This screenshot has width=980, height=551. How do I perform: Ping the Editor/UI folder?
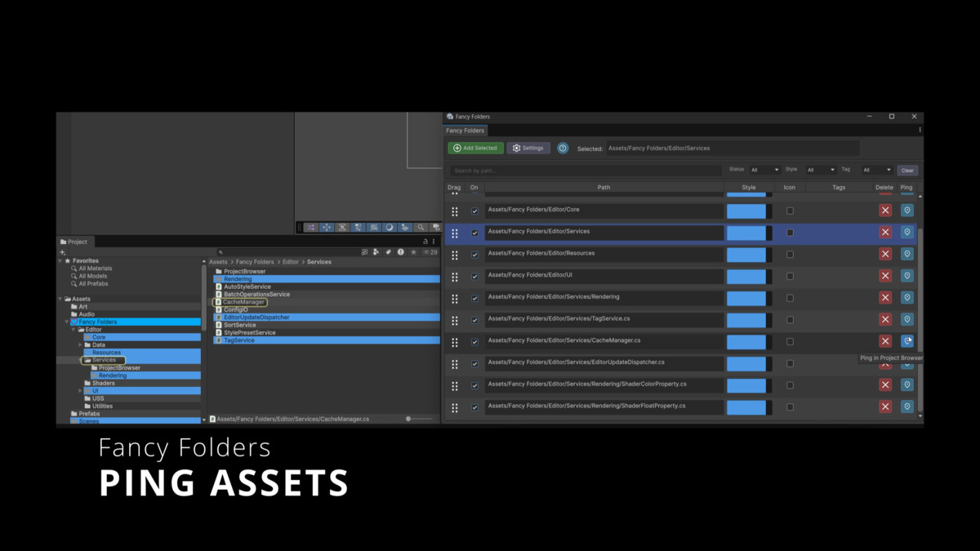coord(906,276)
